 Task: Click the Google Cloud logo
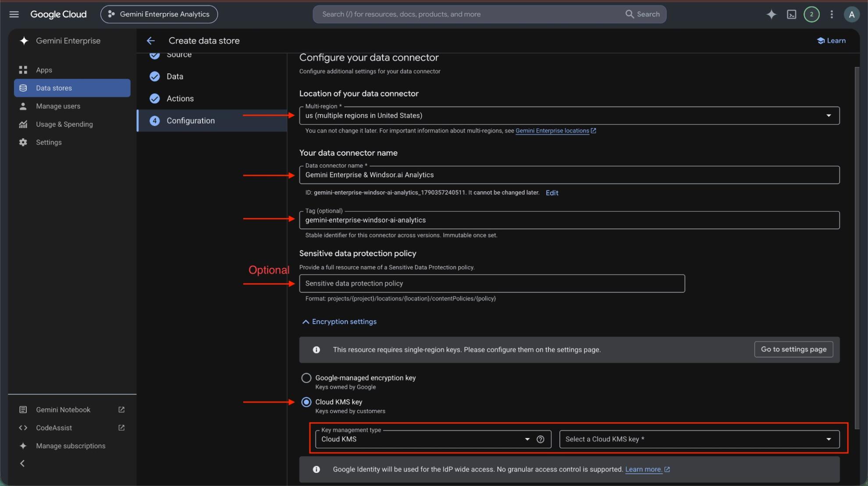58,14
